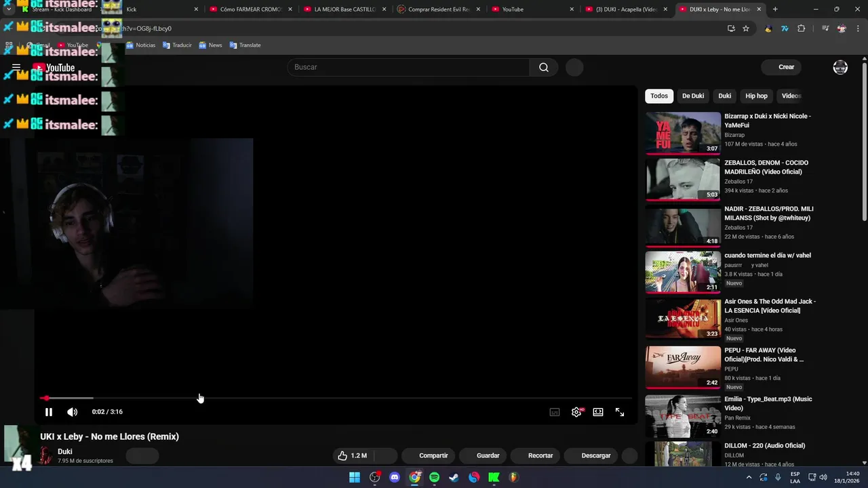Open Kick app from the taskbar
Viewport: 868px width, 488px height.
(494, 477)
